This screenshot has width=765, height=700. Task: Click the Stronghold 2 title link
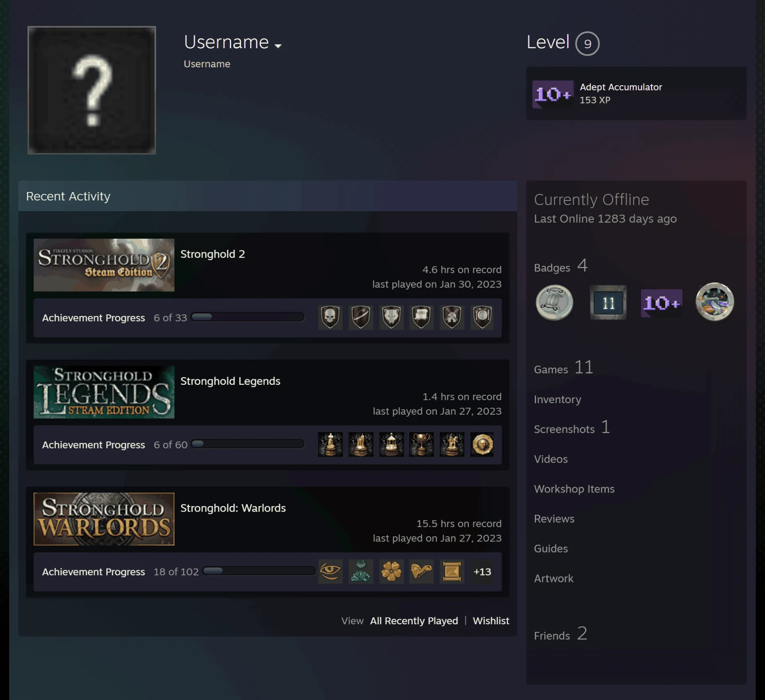213,254
